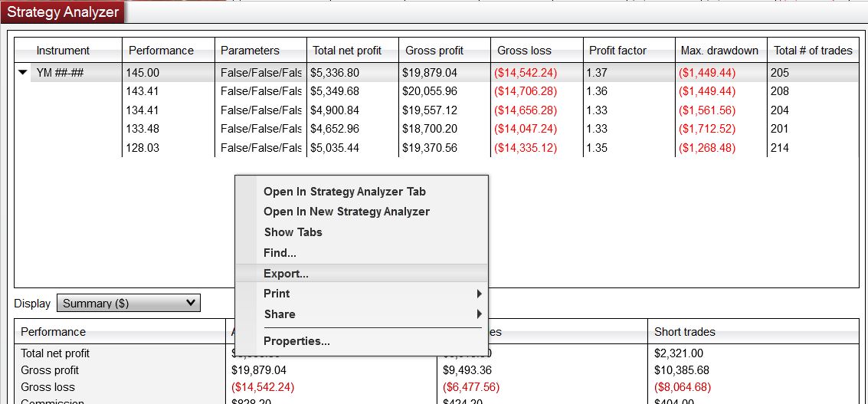Click the Total # of trades header
The height and width of the screenshot is (404, 868).
(813, 51)
